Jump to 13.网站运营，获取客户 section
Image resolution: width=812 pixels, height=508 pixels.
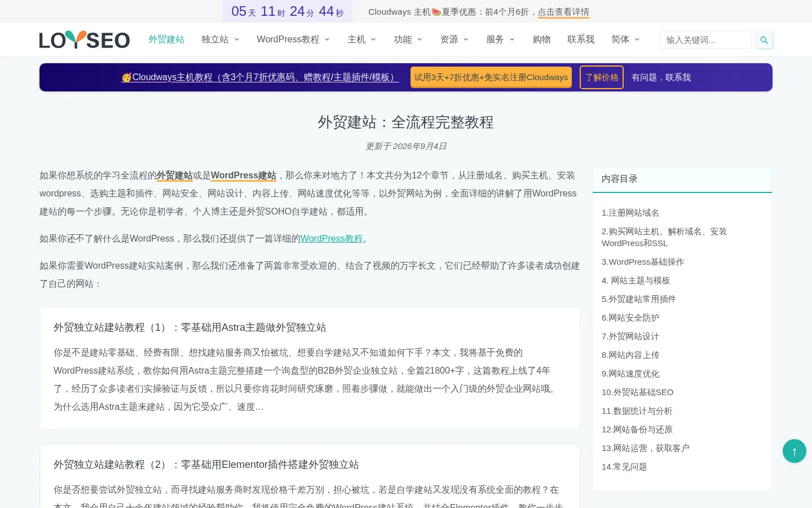646,448
